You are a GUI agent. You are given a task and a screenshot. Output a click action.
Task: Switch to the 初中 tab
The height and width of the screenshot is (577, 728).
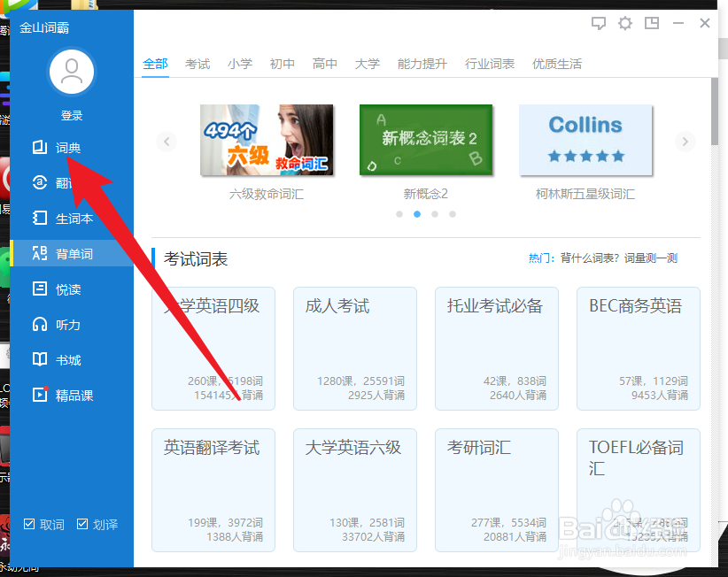tap(283, 64)
